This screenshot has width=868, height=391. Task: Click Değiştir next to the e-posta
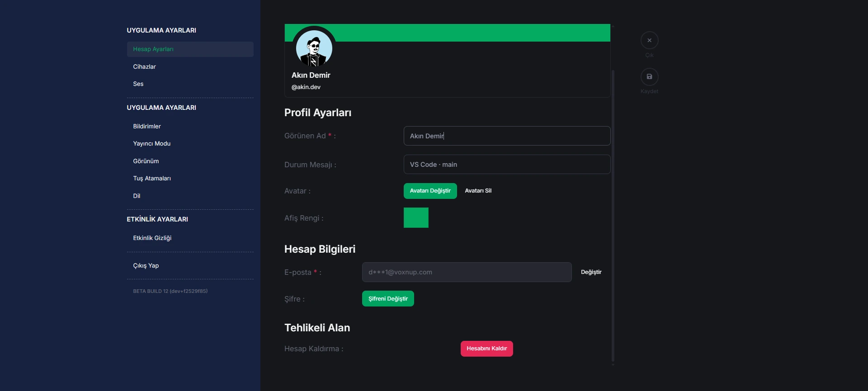pyautogui.click(x=591, y=272)
